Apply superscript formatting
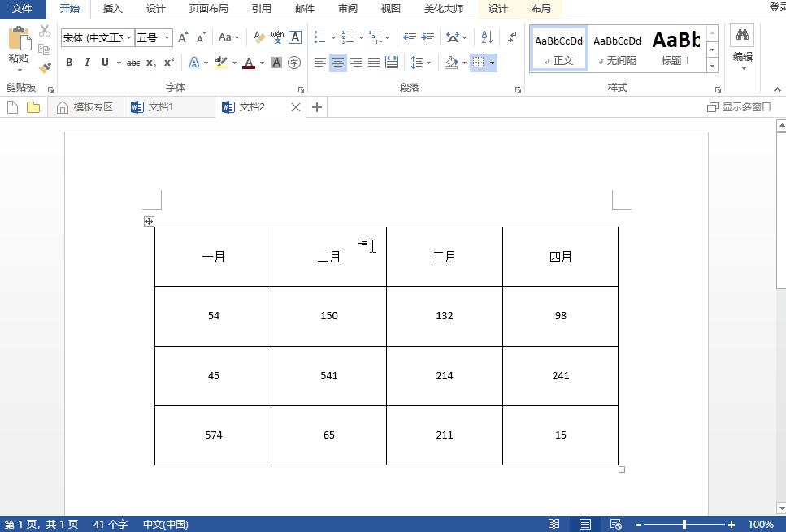 point(167,63)
